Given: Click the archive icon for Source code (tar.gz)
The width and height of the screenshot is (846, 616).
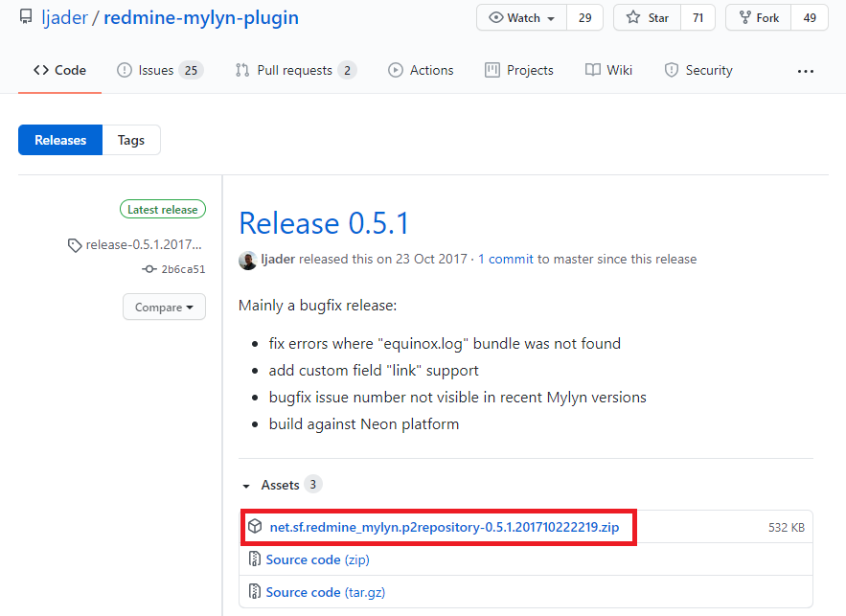Looking at the screenshot, I should 254,592.
